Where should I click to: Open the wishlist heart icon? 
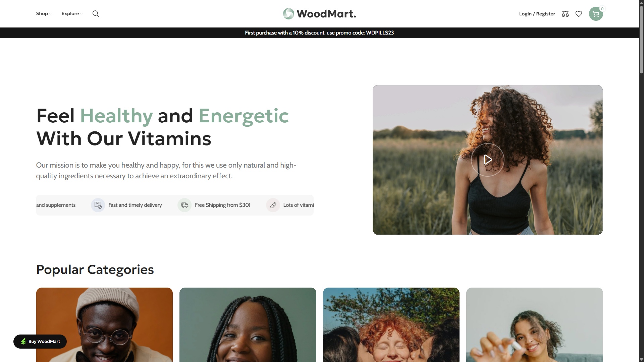pyautogui.click(x=579, y=14)
